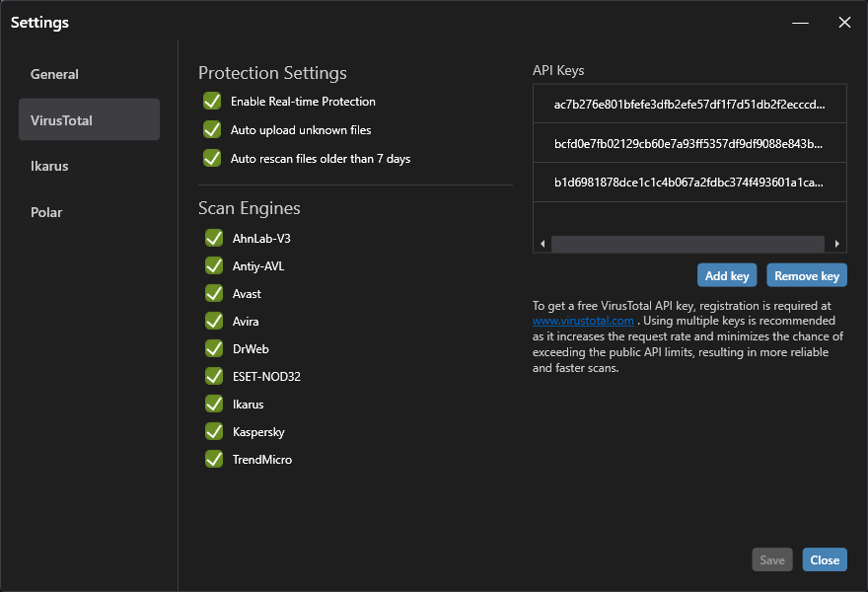This screenshot has width=868, height=592.
Task: Toggle the Kaspersky scan engine
Action: [x=213, y=431]
